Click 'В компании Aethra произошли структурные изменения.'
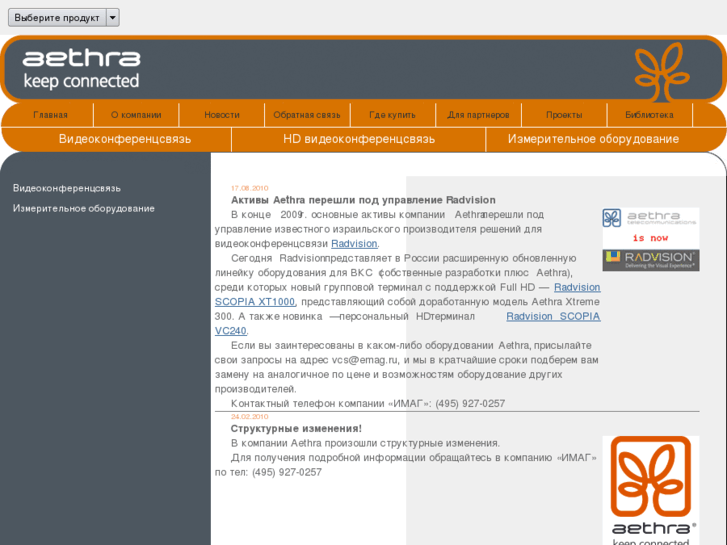Viewport: 727px width, 545px height. pyautogui.click(x=365, y=443)
